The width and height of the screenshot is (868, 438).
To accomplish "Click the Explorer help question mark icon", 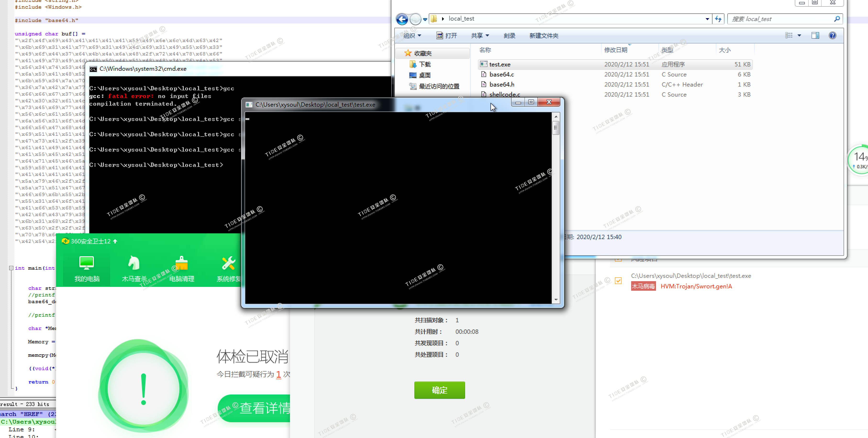I will (x=832, y=35).
